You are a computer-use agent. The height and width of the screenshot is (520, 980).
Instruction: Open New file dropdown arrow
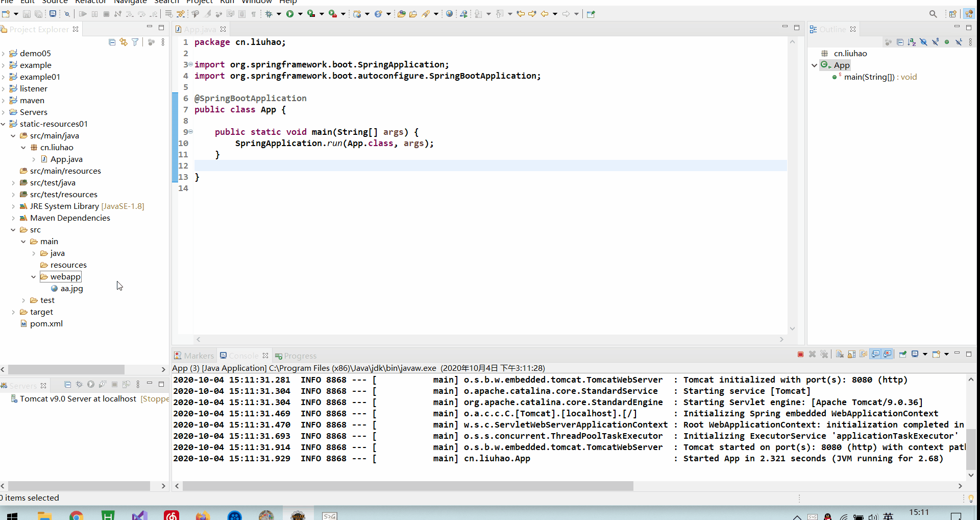[x=16, y=14]
